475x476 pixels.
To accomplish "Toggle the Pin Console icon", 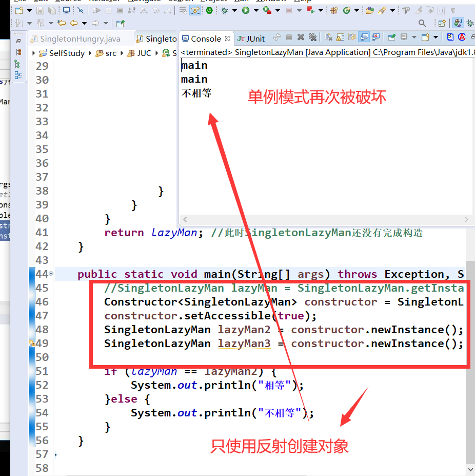I will [391, 37].
